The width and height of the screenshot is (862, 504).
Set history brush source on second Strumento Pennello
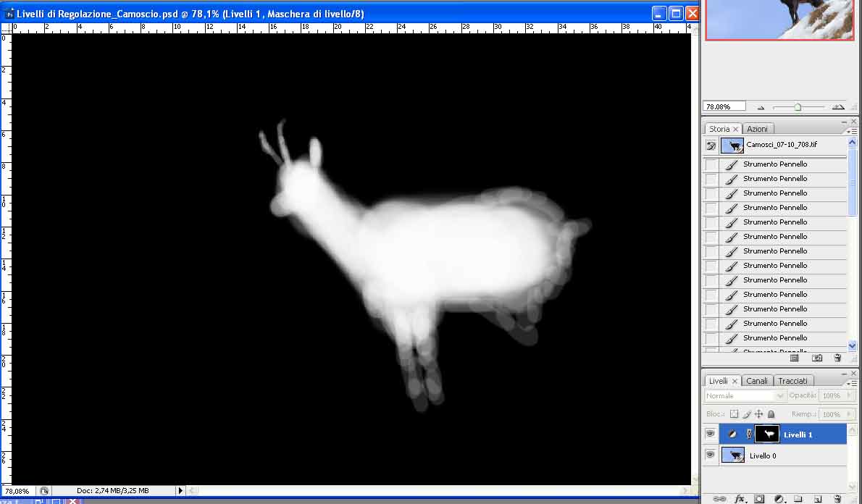(x=711, y=179)
